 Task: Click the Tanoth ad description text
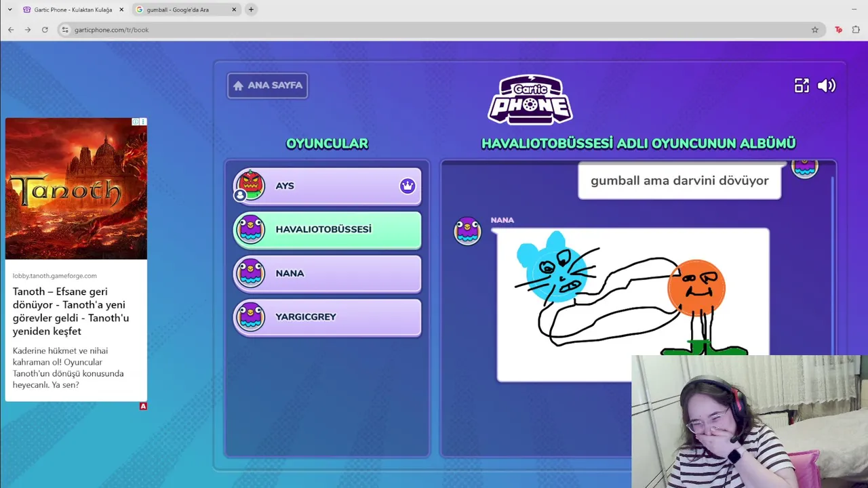pyautogui.click(x=68, y=368)
